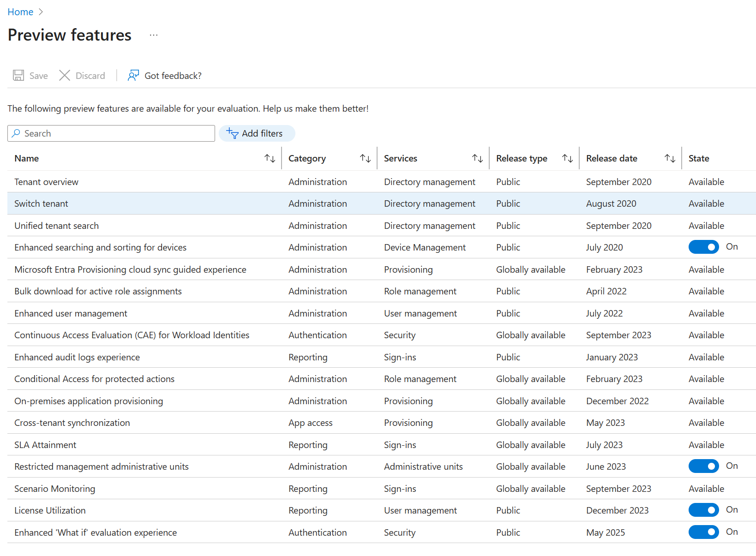Image resolution: width=756 pixels, height=556 pixels.
Task: Open Cross-tenant synchronization feature row
Action: pyautogui.click(x=382, y=423)
